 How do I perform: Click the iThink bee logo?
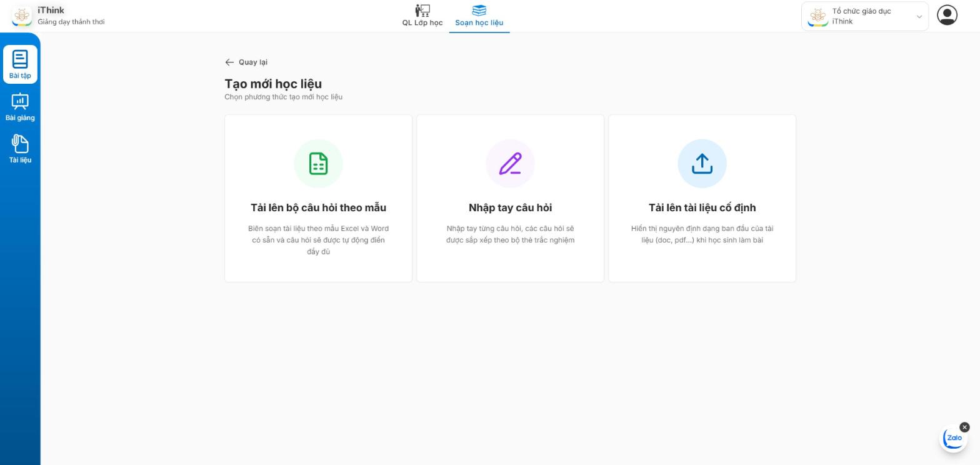tap(22, 16)
